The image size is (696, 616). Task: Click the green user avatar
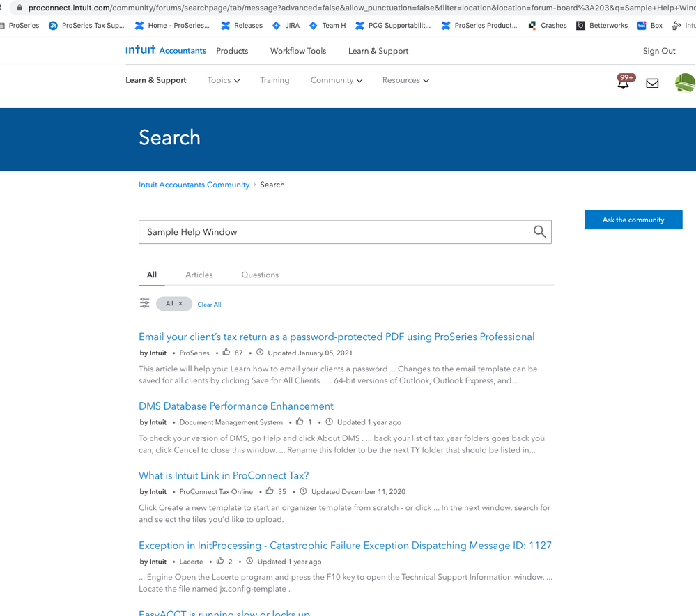(686, 83)
